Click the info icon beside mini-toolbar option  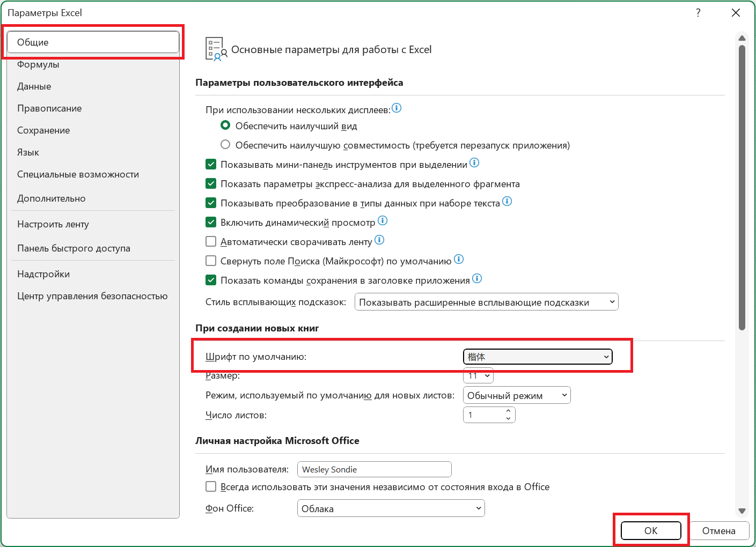click(x=474, y=163)
